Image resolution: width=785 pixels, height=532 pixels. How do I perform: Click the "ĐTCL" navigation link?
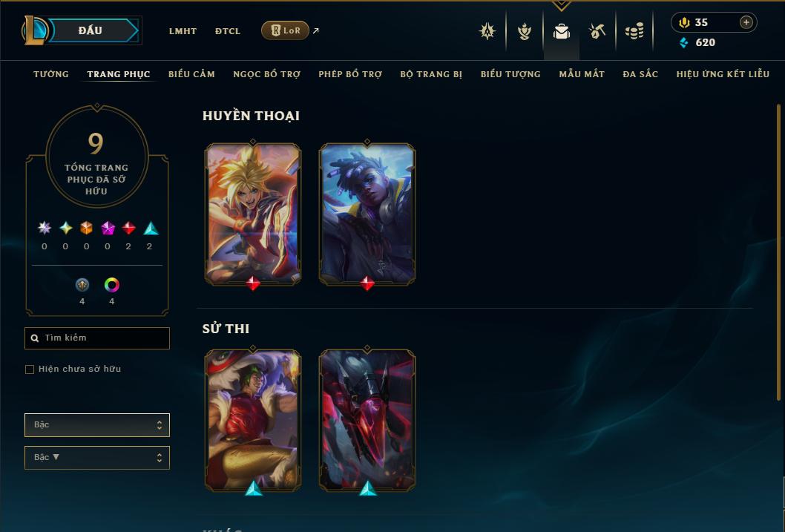click(228, 31)
